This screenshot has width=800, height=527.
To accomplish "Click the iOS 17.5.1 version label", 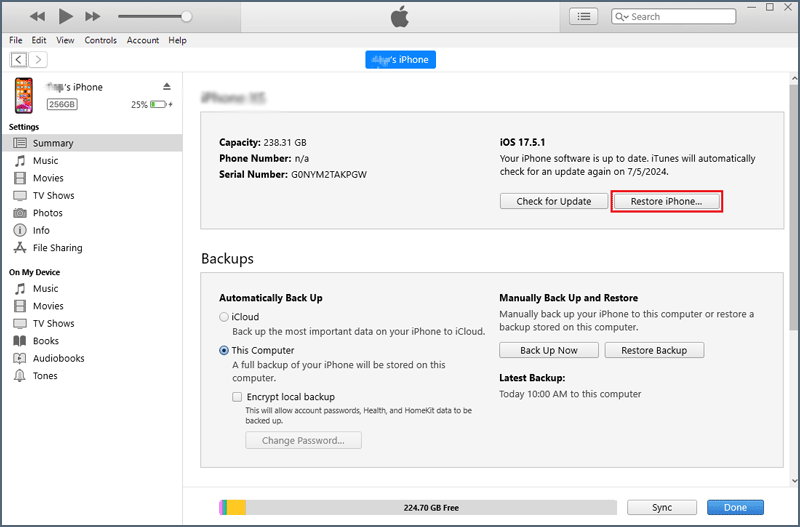I will click(x=522, y=142).
